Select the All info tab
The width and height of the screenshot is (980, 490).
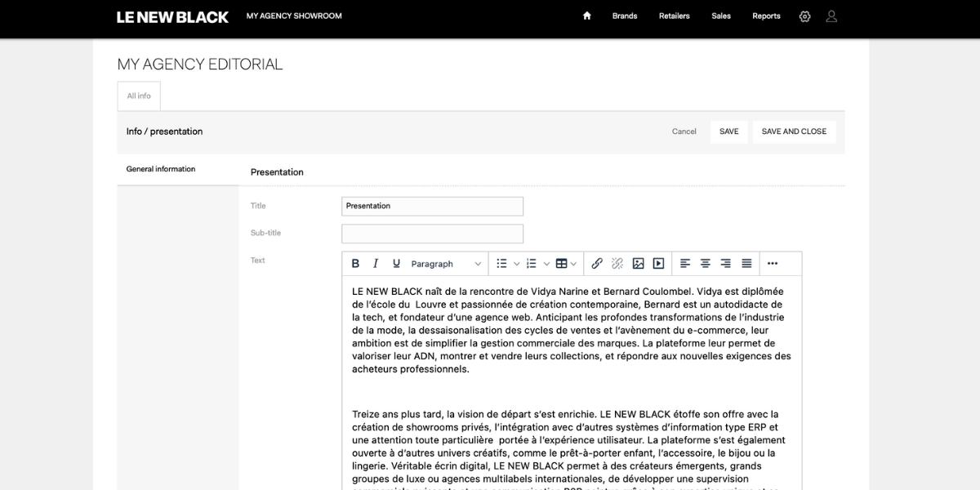(139, 96)
